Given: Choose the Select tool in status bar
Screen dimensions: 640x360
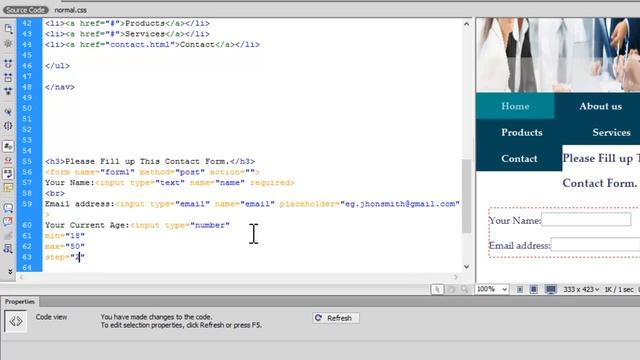Looking at the screenshot, I should [437, 289].
